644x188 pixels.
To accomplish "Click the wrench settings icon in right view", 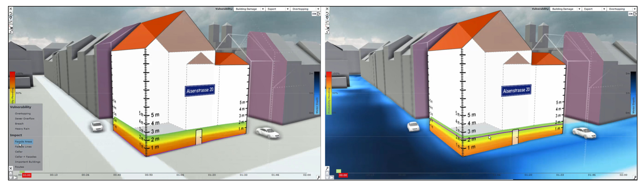I will click(327, 168).
